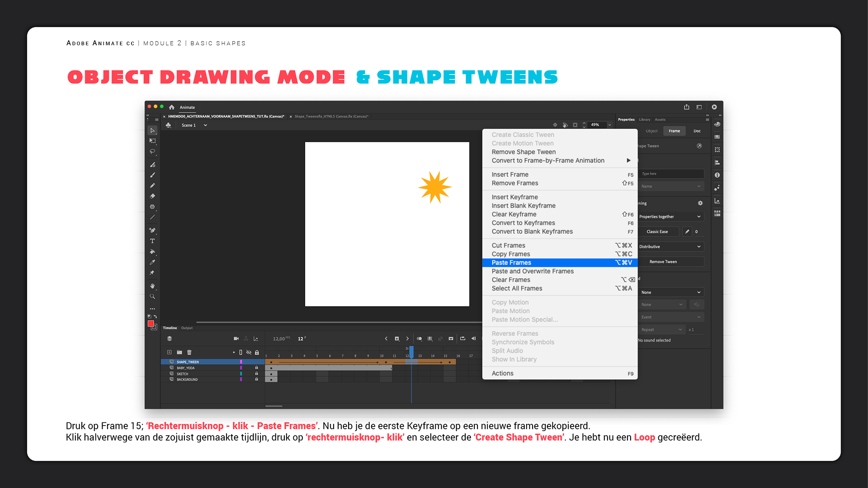Click the Zoom magnifier tool
The height and width of the screenshot is (488, 868).
click(152, 296)
